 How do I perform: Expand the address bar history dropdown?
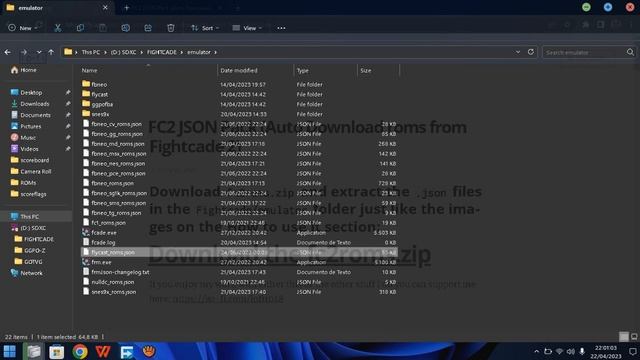pyautogui.click(x=518, y=52)
